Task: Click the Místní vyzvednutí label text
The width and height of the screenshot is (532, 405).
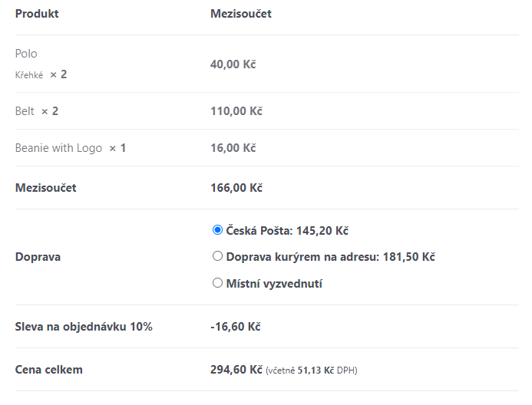Action: (274, 284)
